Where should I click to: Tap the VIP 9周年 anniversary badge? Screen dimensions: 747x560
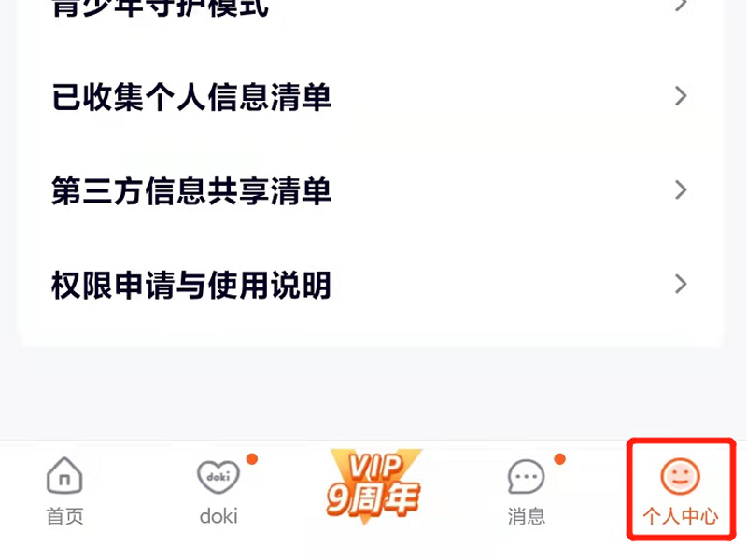373,486
